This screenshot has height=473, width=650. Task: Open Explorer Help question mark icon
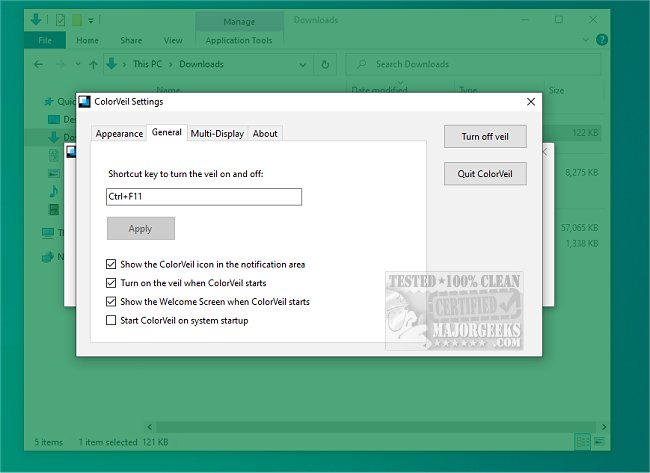(602, 40)
